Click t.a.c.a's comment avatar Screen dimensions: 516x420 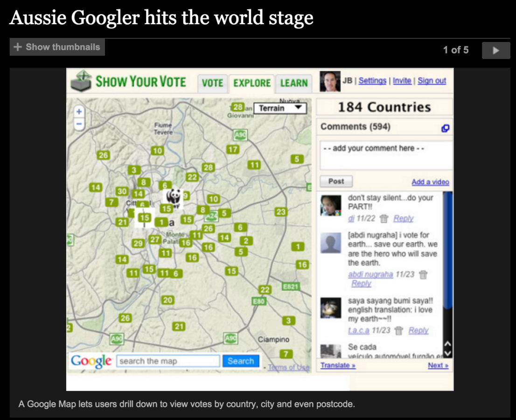pos(331,308)
